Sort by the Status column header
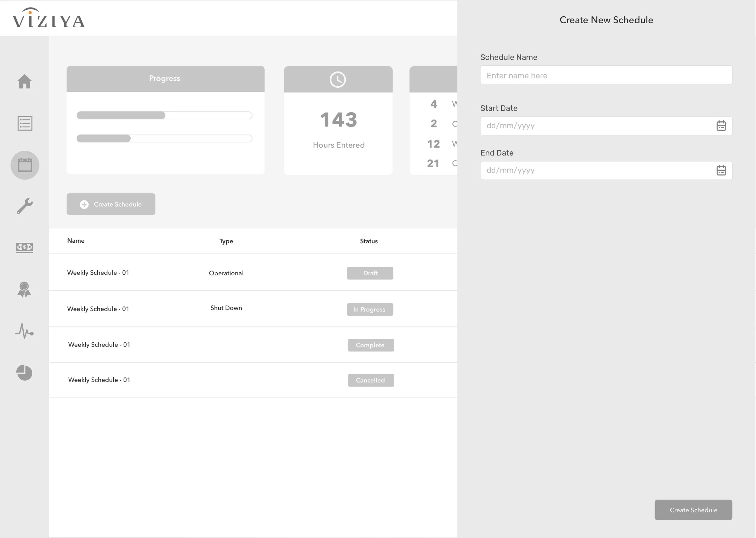The image size is (756, 538). (369, 241)
